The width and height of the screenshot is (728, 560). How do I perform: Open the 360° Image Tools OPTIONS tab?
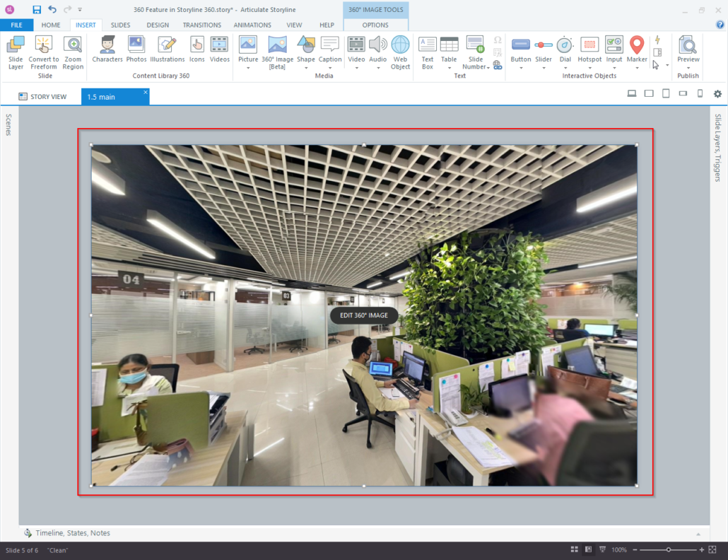[375, 24]
